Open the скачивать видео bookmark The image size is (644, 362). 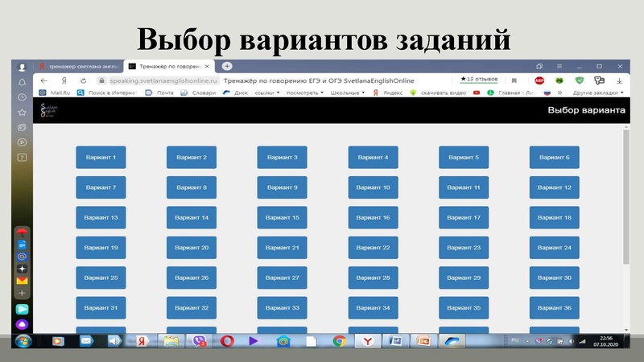coord(438,93)
